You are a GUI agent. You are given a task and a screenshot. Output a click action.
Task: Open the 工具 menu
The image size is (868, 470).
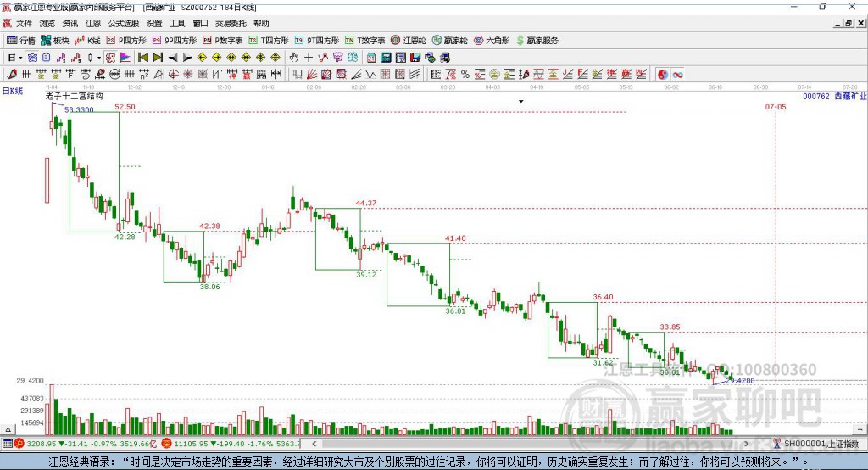[177, 23]
